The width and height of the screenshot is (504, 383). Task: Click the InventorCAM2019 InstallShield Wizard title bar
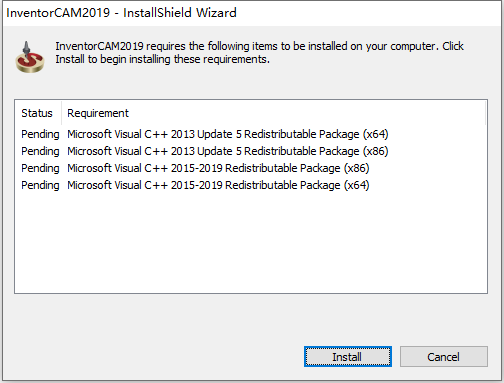252,13
